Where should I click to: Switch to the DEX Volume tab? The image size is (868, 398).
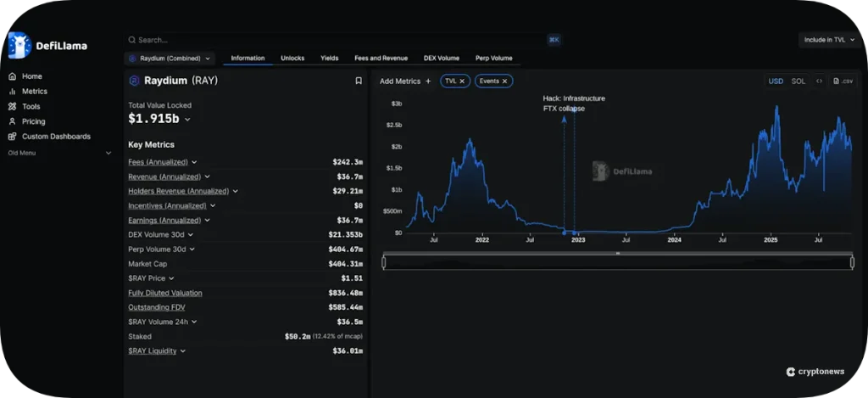(x=442, y=59)
